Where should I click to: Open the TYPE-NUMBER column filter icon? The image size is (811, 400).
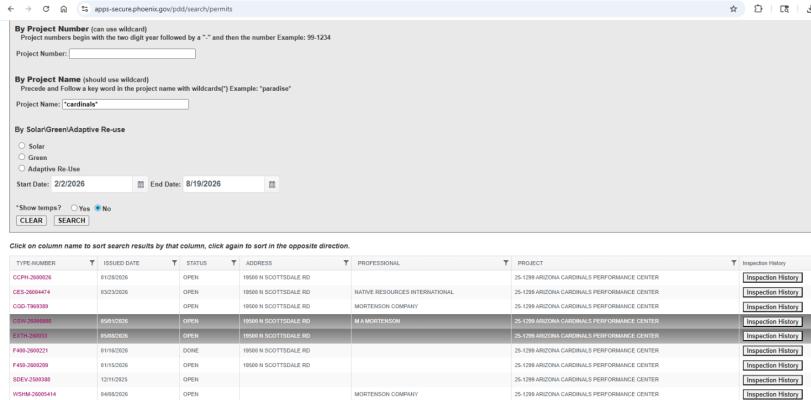(x=92, y=263)
